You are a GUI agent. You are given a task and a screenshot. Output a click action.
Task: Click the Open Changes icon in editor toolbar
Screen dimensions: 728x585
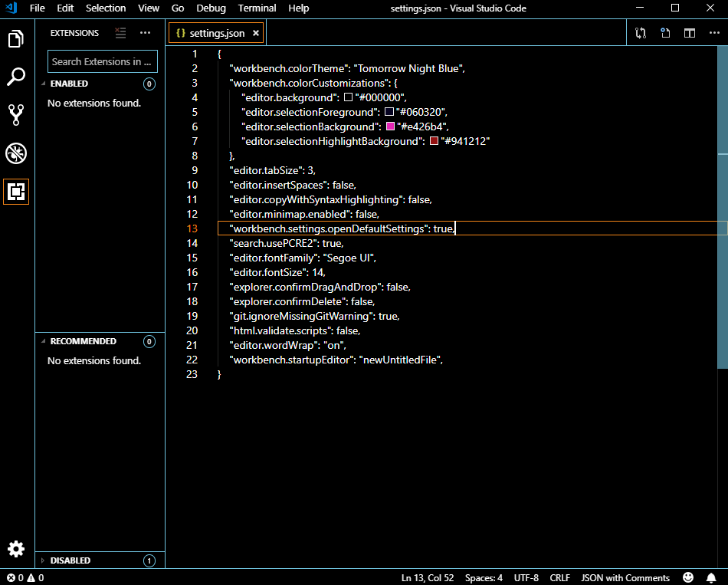click(x=641, y=33)
